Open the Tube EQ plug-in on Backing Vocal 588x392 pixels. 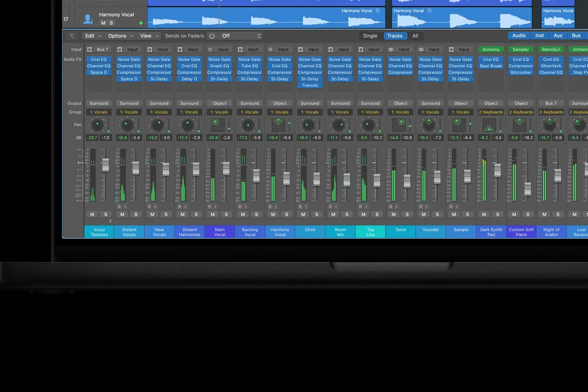pyautogui.click(x=250, y=66)
